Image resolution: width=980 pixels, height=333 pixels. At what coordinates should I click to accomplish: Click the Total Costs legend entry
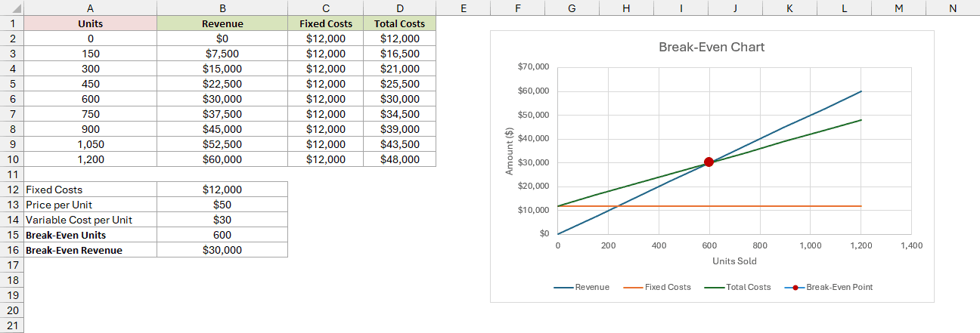click(x=737, y=287)
